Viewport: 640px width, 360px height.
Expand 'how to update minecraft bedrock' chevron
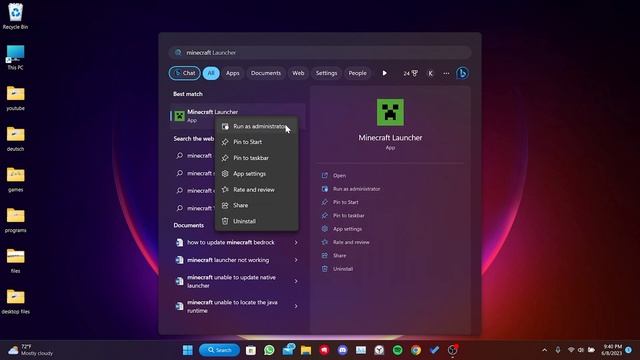click(296, 242)
